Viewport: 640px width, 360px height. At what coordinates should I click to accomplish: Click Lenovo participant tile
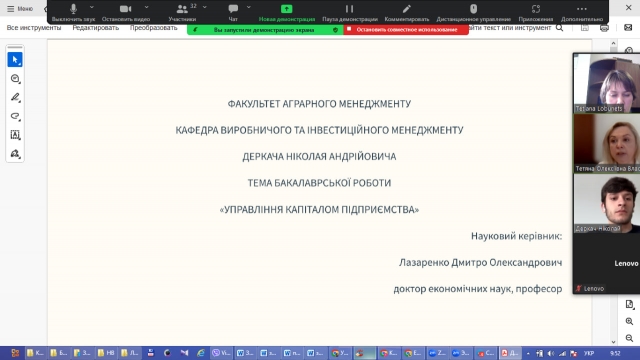pyautogui.click(x=607, y=264)
